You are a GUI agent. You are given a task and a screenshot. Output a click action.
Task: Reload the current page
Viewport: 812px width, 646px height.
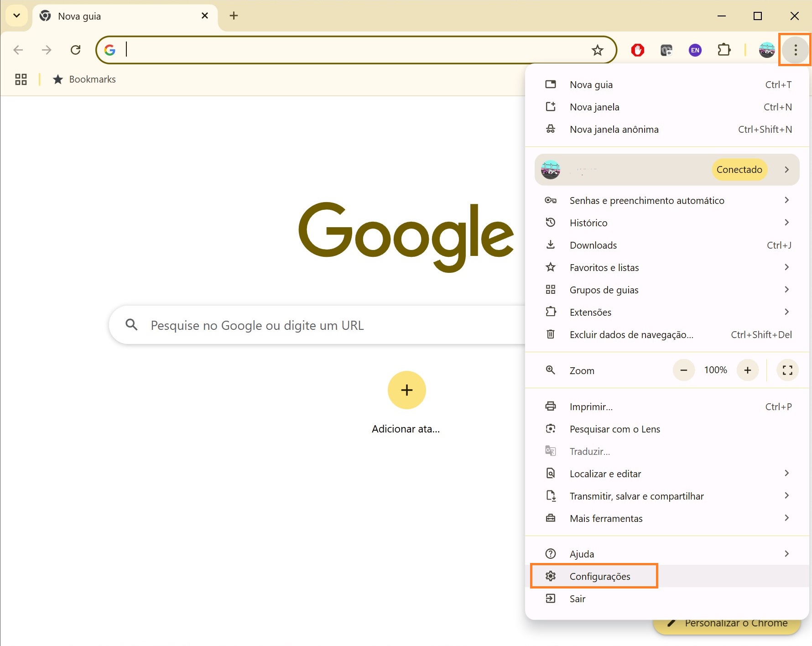pos(76,50)
